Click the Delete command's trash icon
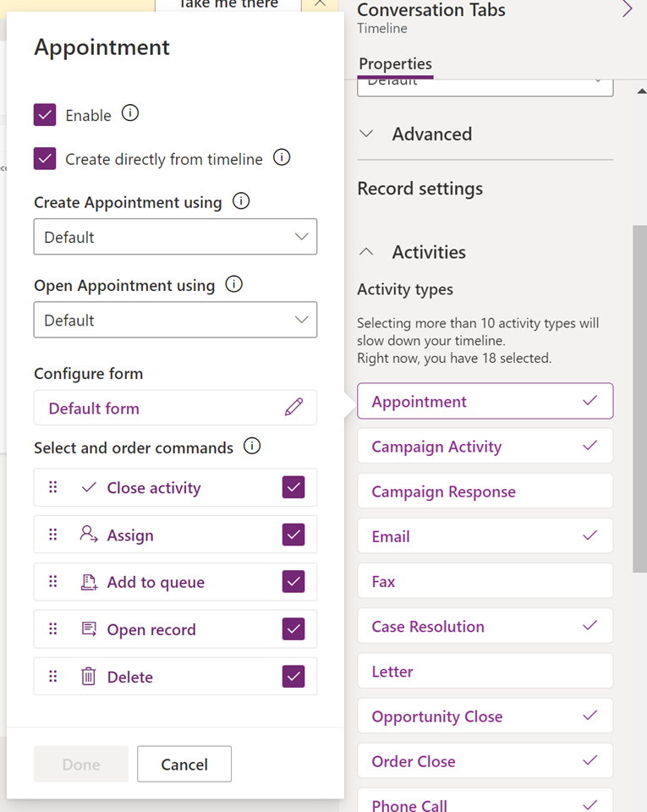The image size is (647, 812). tap(86, 677)
